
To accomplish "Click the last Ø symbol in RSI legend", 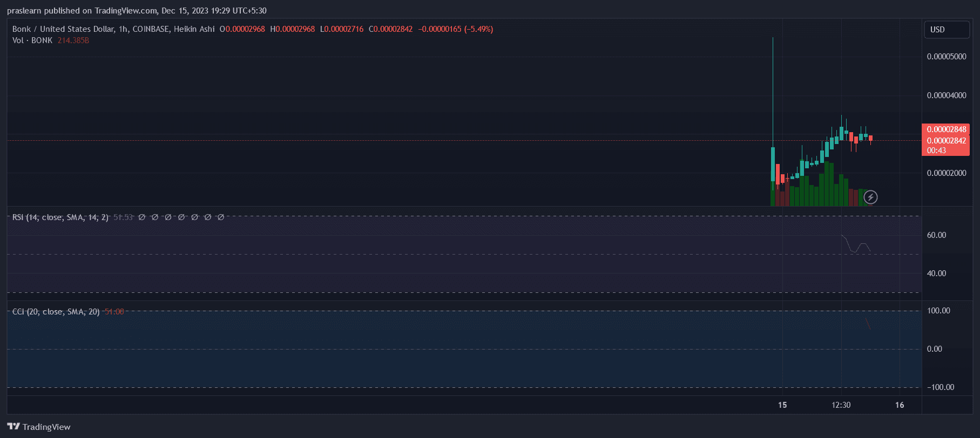I will (x=220, y=217).
